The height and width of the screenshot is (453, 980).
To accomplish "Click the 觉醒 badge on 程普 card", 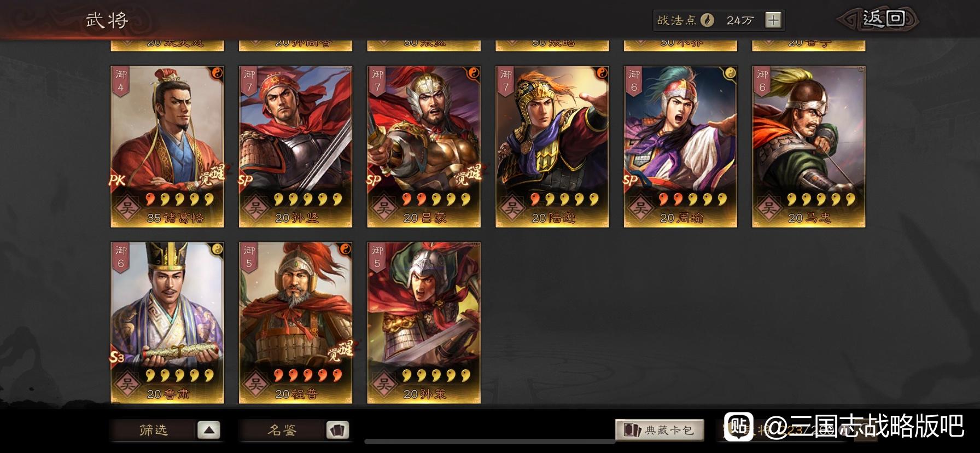I will [340, 351].
